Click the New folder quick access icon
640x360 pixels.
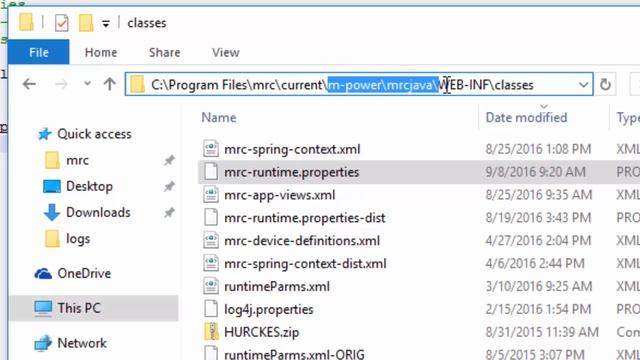click(x=86, y=23)
